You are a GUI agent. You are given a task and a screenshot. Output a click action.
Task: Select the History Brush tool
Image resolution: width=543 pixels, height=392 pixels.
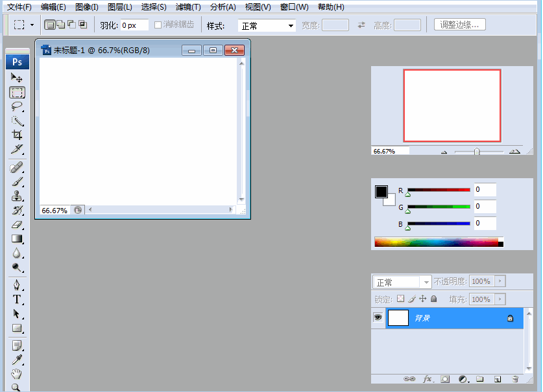(x=17, y=211)
